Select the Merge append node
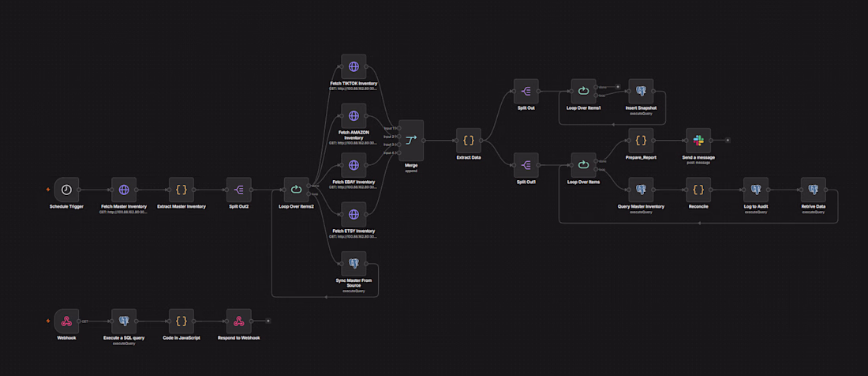This screenshot has width=868, height=376. coord(411,141)
